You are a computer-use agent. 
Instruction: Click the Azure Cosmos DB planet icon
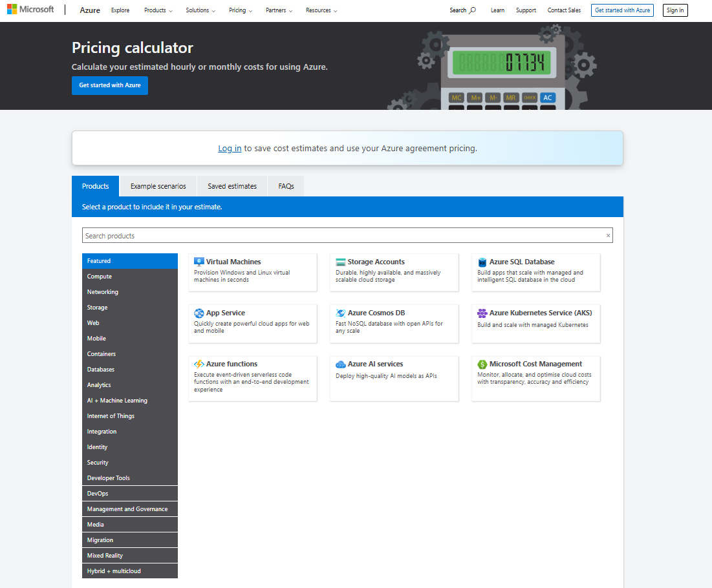point(341,313)
